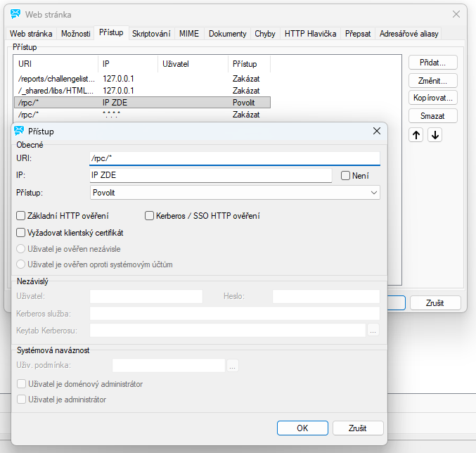Enable Kerberos / SSO HTTP ověření
Viewport: 476px width, 453px height.
(149, 216)
